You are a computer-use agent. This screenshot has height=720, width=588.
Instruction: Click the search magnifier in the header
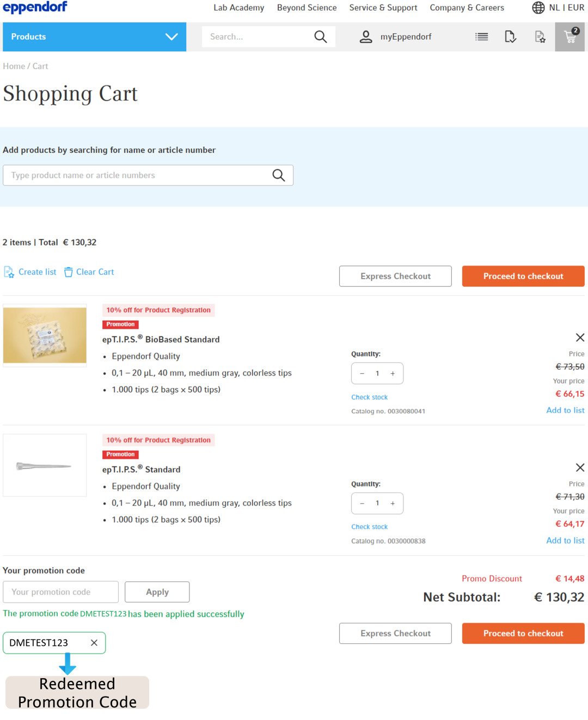(x=320, y=36)
